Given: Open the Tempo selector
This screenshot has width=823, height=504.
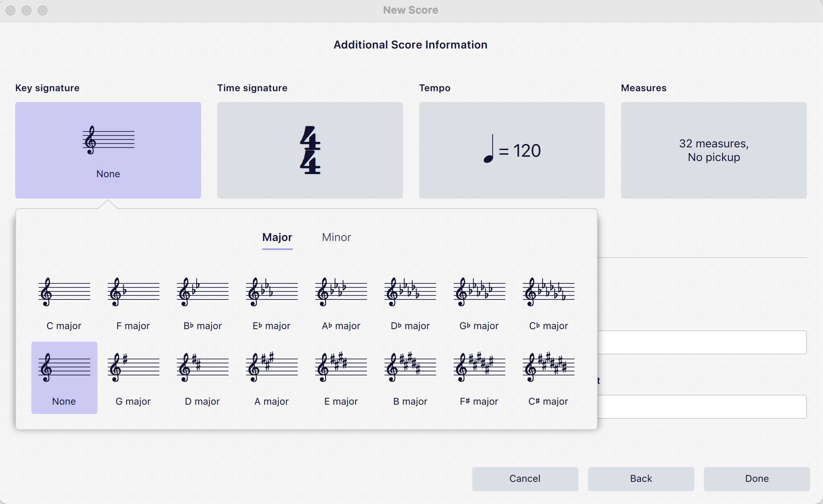Looking at the screenshot, I should pos(511,150).
